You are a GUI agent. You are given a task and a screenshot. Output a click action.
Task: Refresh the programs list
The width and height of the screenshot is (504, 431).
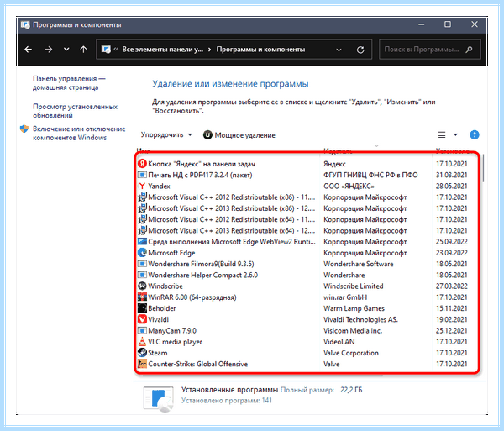[x=360, y=50]
